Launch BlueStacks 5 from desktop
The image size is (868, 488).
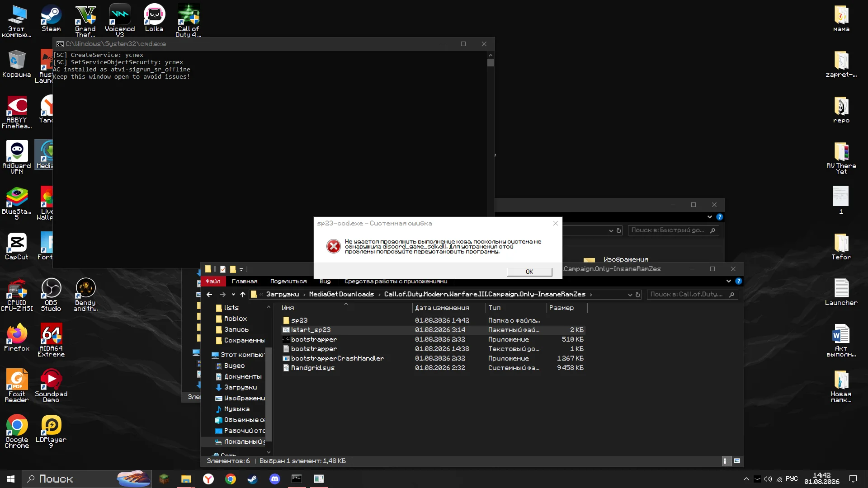[17, 203]
